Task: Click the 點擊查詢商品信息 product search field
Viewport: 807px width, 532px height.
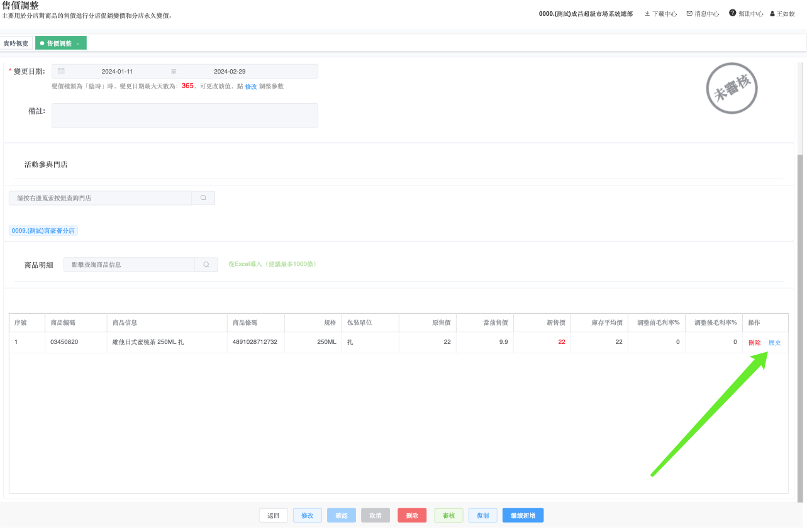Action: (x=130, y=265)
